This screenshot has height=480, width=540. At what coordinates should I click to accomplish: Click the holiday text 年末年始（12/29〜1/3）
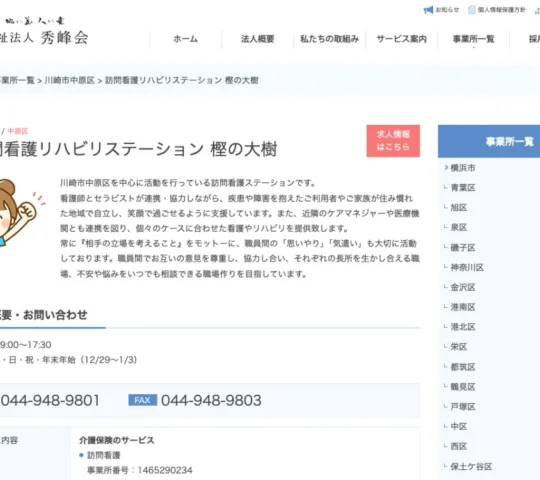pos(90,360)
